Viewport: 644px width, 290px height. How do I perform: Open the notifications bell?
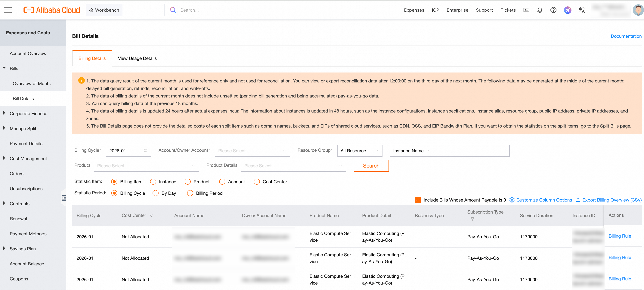[x=540, y=10]
